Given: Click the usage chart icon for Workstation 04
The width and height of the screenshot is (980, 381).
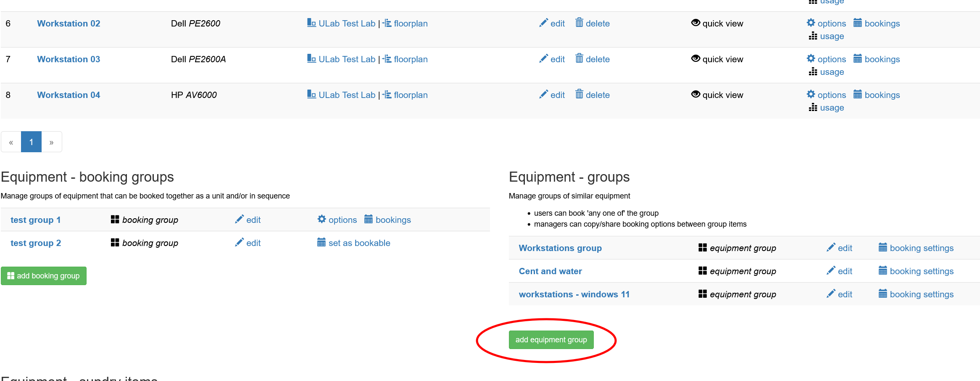Looking at the screenshot, I should 813,107.
